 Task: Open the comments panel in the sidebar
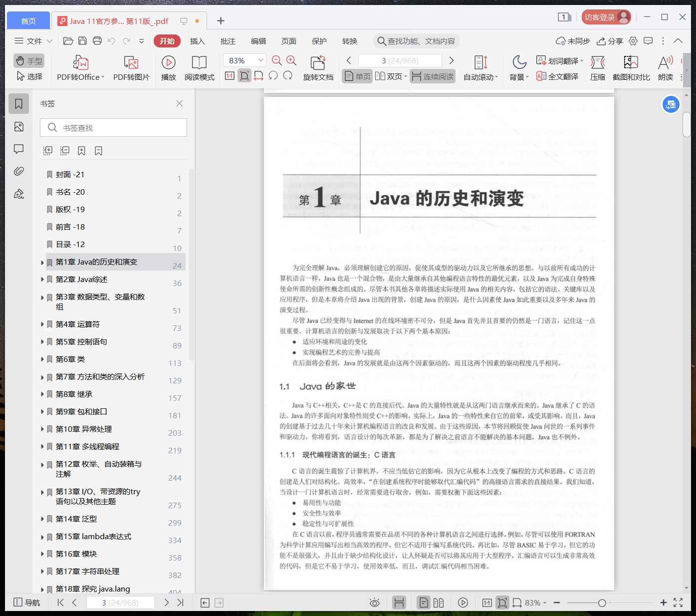[x=19, y=149]
